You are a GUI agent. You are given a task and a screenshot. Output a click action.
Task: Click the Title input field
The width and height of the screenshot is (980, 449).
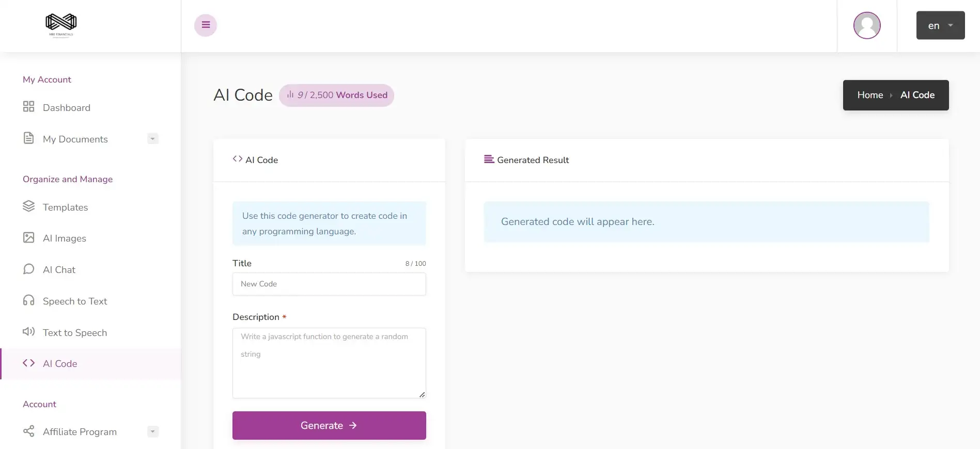(x=329, y=284)
